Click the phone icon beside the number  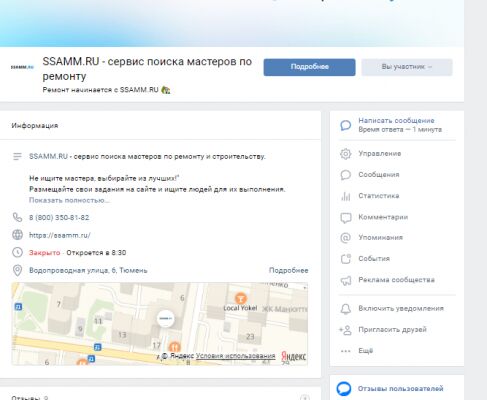pyautogui.click(x=17, y=217)
